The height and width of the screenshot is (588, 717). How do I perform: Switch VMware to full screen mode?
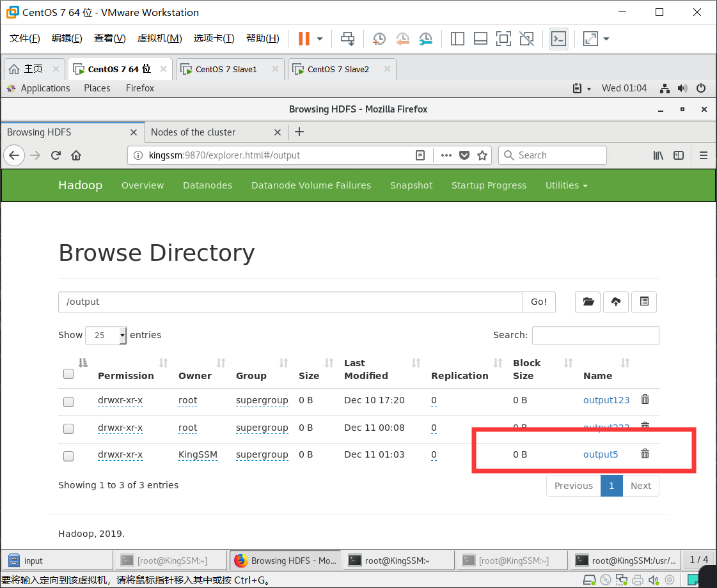click(x=503, y=39)
